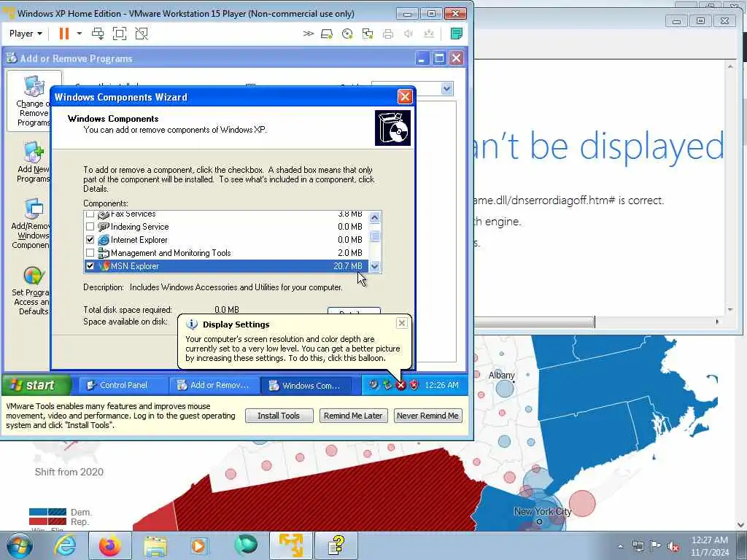Open Windows Explorer folder taskbar icon

pos(155,545)
